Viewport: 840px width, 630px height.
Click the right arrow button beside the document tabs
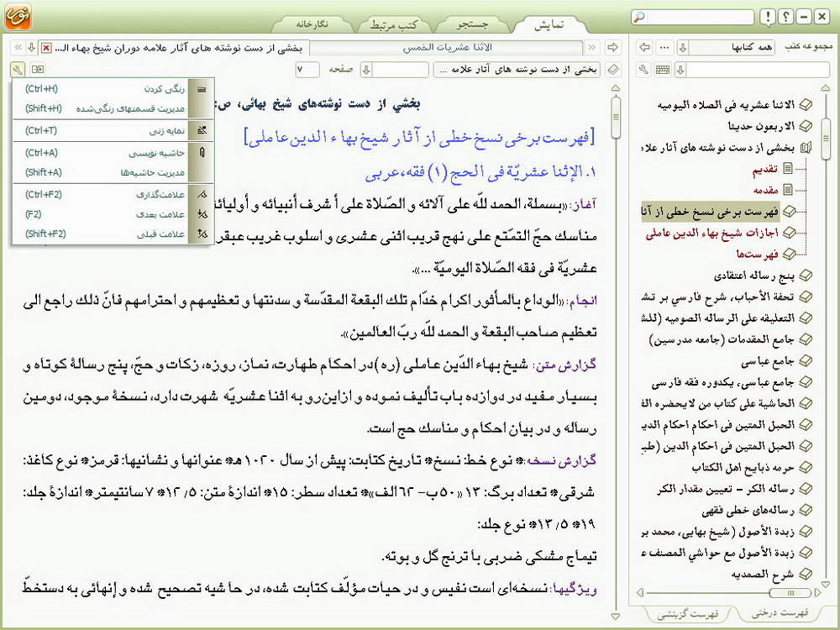coord(613,47)
